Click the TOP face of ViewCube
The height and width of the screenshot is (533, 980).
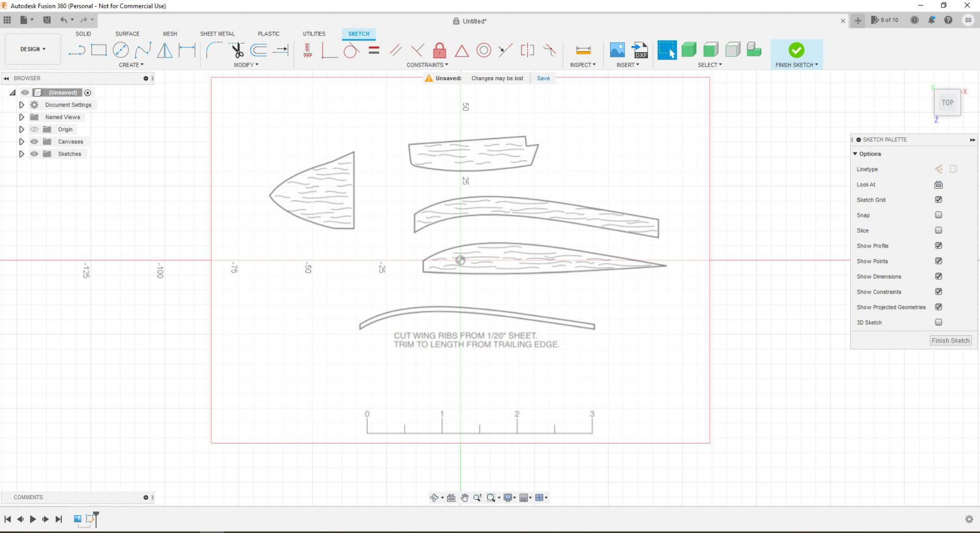[948, 103]
